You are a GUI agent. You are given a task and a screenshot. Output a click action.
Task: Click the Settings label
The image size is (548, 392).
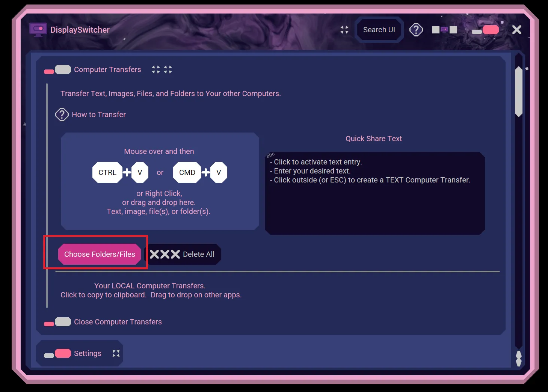point(88,353)
